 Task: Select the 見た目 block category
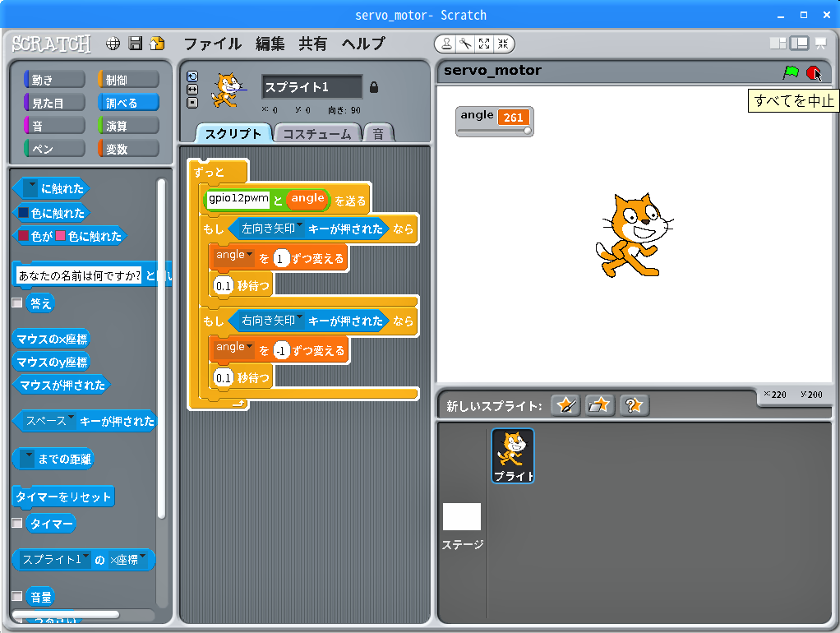click(54, 103)
